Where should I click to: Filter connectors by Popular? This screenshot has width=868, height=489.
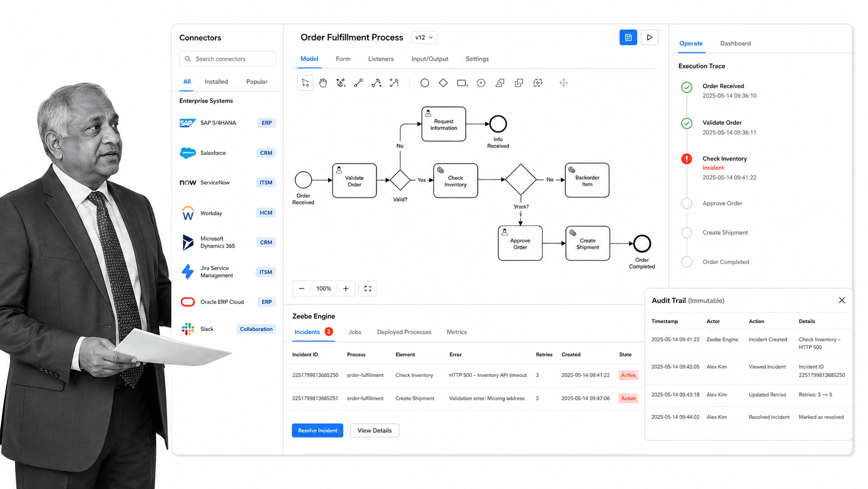(257, 82)
